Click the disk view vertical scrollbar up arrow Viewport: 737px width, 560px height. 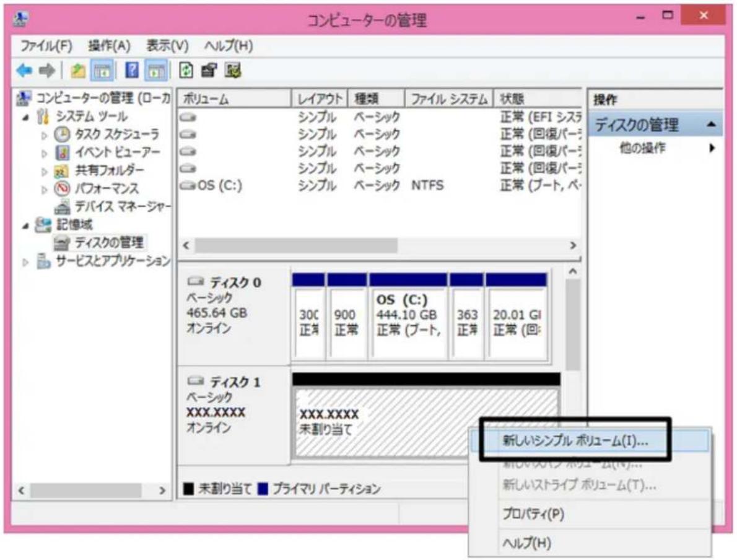(572, 271)
